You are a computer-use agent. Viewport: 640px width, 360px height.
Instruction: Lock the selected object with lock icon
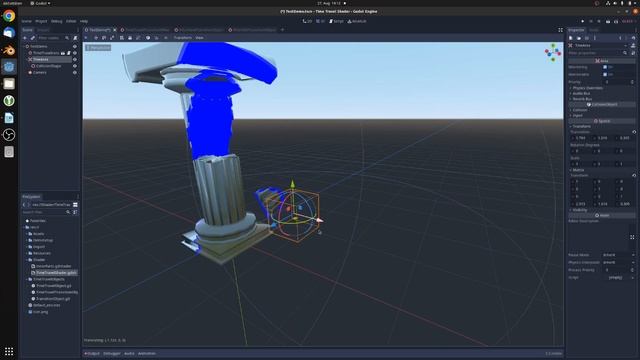tap(130, 38)
